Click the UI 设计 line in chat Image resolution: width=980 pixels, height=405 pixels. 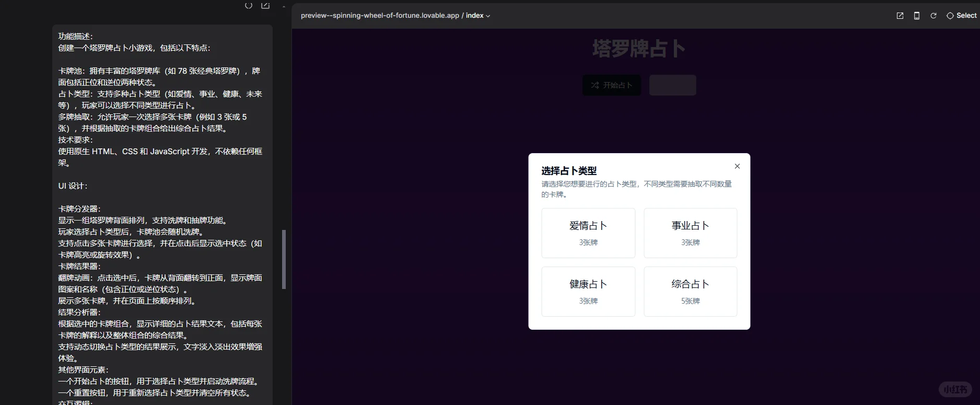pyautogui.click(x=73, y=186)
